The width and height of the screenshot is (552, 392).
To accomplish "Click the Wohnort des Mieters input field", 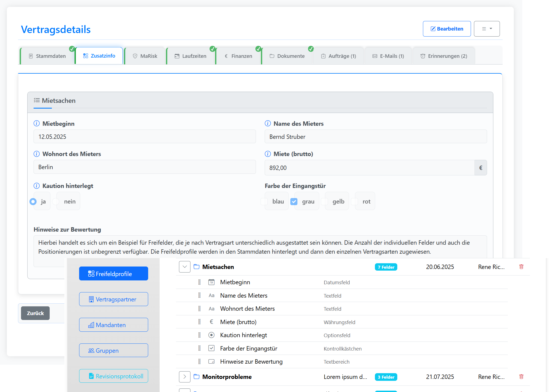I will tap(145, 167).
